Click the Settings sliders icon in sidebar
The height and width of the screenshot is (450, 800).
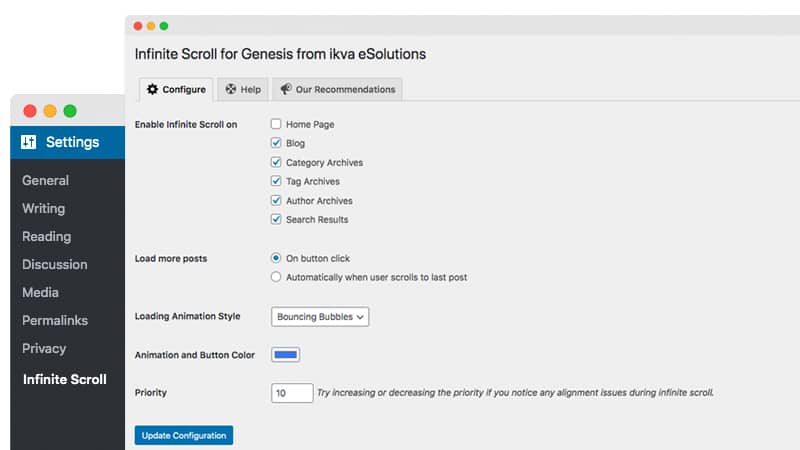tap(29, 142)
